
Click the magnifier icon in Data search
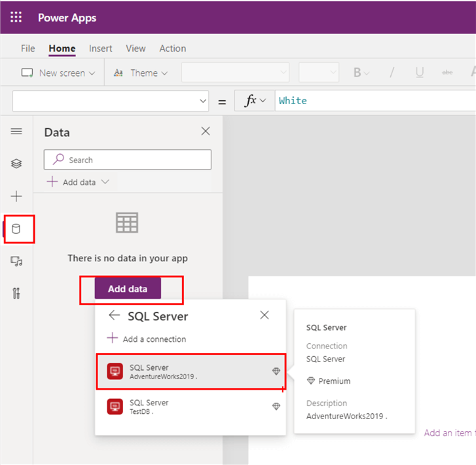click(58, 159)
